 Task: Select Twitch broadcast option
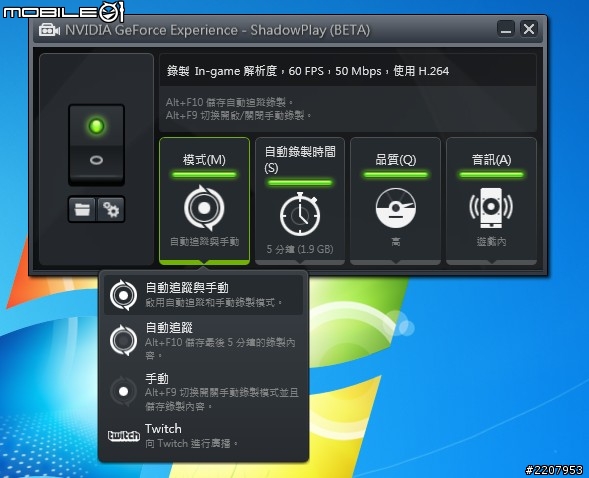[x=203, y=436]
